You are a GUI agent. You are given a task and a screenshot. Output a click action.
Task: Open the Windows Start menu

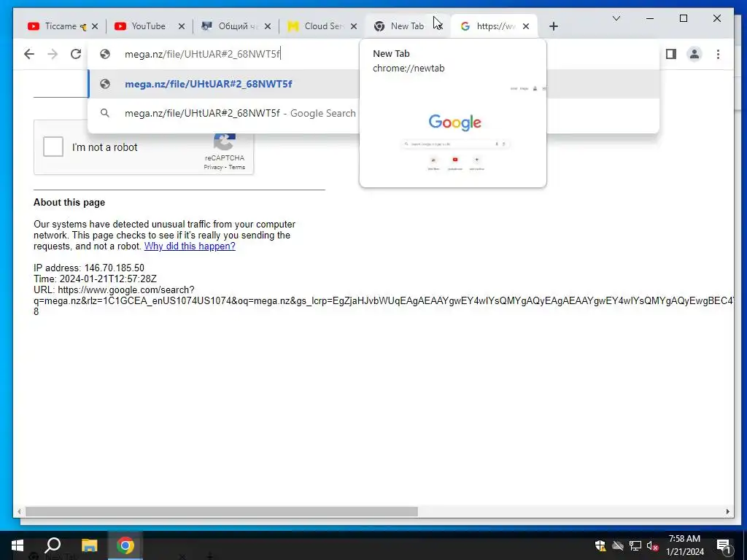click(18, 545)
